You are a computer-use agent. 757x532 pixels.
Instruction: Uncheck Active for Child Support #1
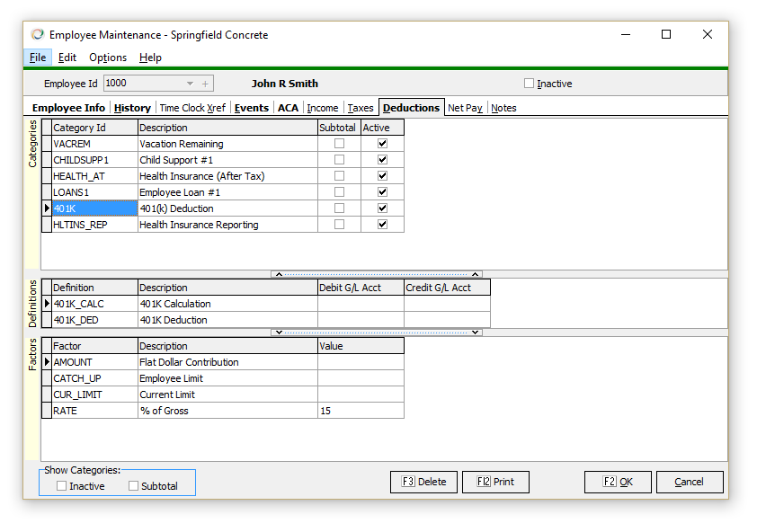pyautogui.click(x=383, y=160)
